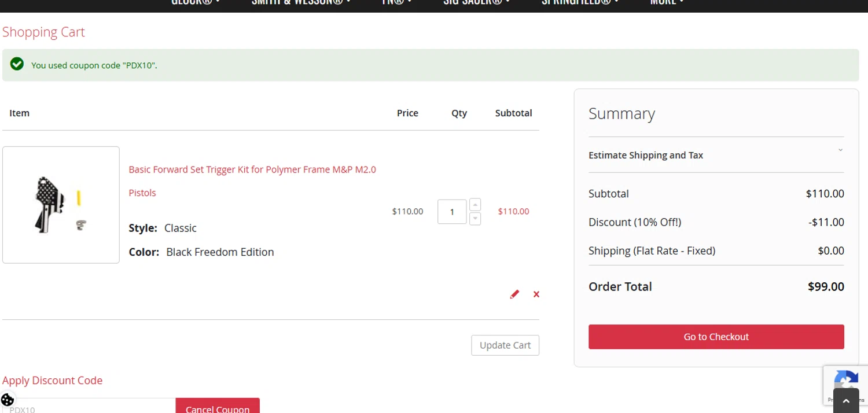Open the MORE menu
The width and height of the screenshot is (868, 413).
tap(667, 2)
